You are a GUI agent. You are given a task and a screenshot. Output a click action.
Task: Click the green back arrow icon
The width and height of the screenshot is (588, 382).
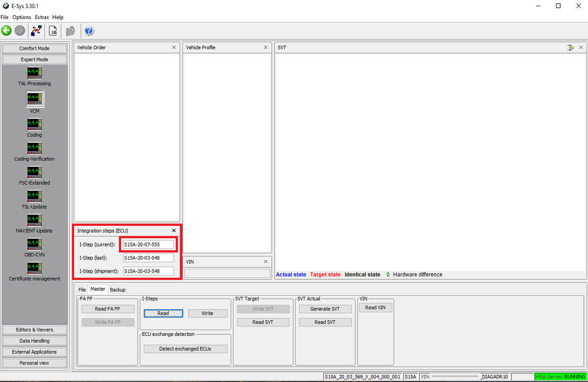point(7,31)
